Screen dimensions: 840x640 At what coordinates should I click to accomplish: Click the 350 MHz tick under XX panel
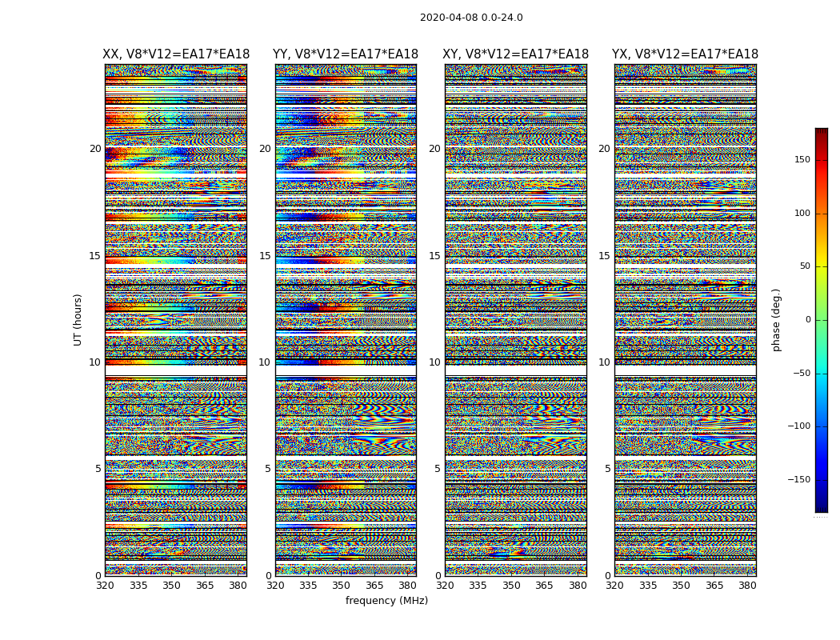(x=171, y=586)
